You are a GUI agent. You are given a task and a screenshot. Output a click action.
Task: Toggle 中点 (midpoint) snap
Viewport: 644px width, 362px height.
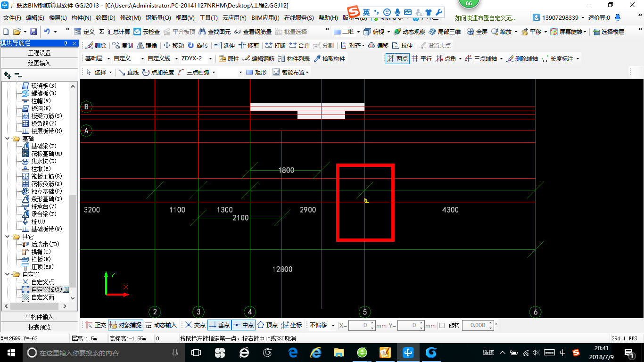pos(243,325)
